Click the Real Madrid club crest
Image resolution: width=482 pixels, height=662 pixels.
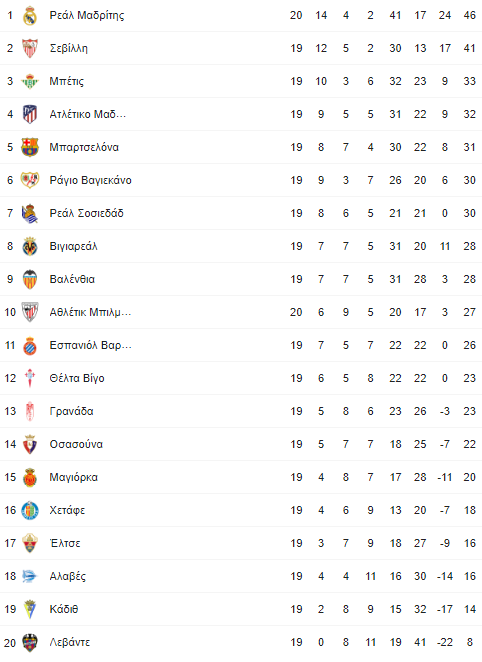click(30, 16)
